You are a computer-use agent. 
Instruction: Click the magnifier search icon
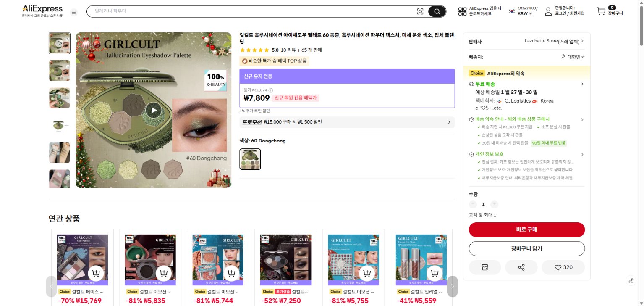click(x=436, y=12)
